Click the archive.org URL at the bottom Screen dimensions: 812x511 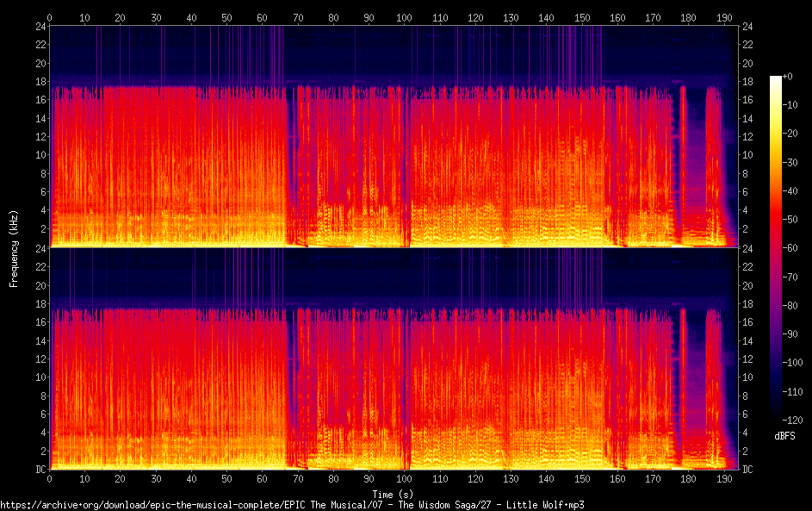coord(293,505)
